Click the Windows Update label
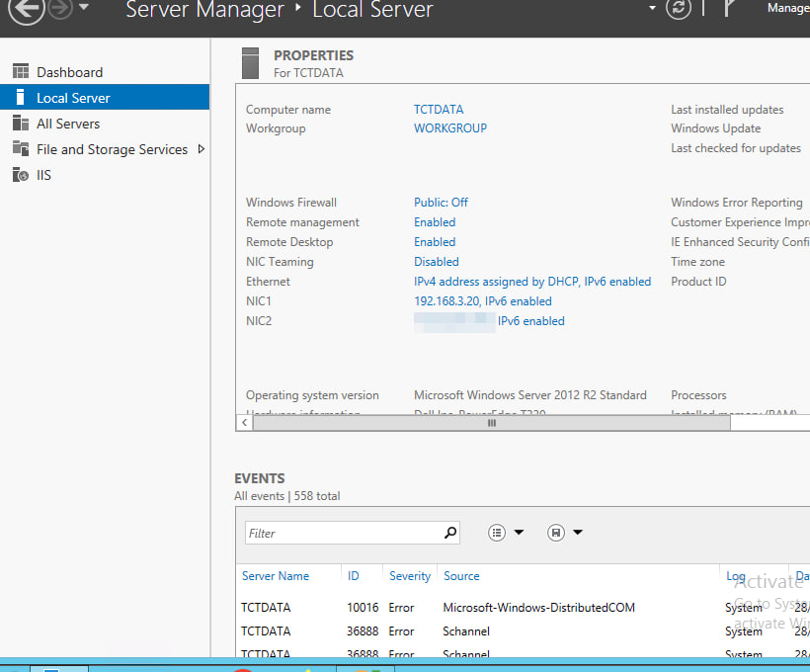Screen dimensions: 810x672 (x=715, y=128)
